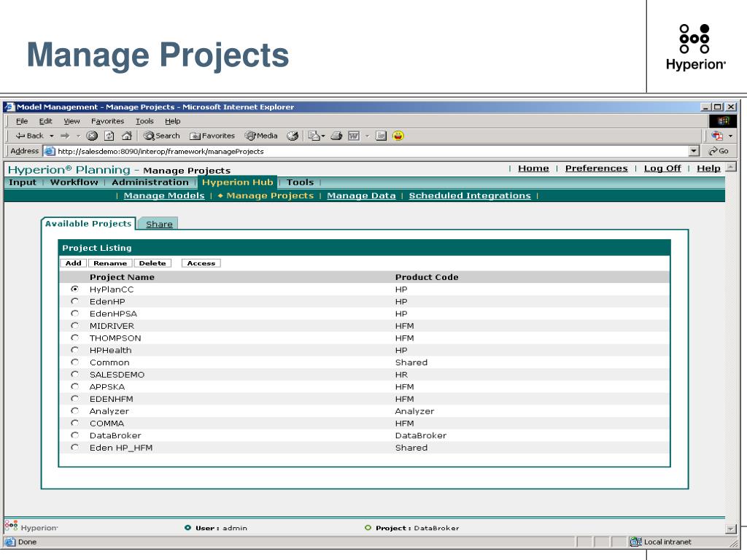Pick the Common project radio button
747x560 pixels.
[x=75, y=362]
